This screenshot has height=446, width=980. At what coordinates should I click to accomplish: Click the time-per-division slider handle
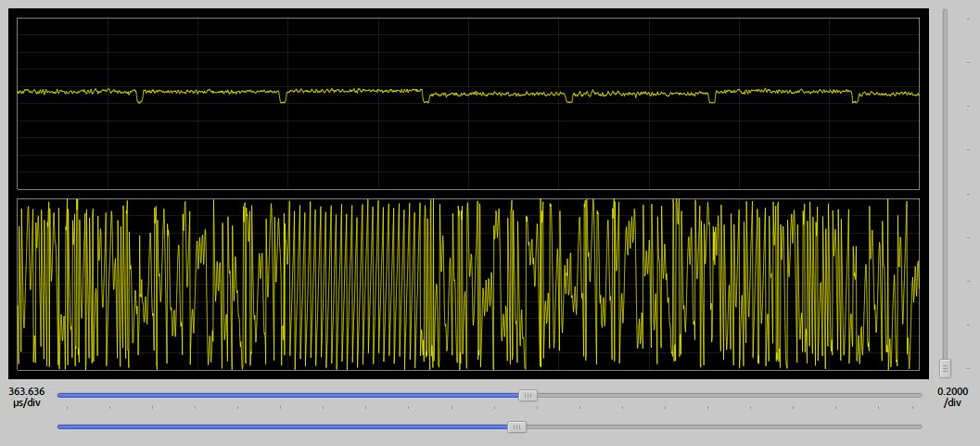(528, 395)
